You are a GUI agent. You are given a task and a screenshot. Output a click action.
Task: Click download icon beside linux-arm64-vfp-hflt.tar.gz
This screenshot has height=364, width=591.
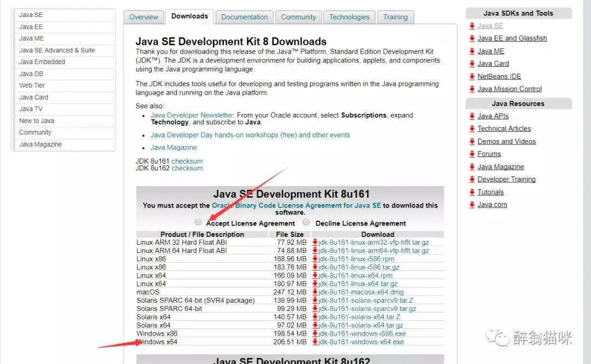coord(315,251)
